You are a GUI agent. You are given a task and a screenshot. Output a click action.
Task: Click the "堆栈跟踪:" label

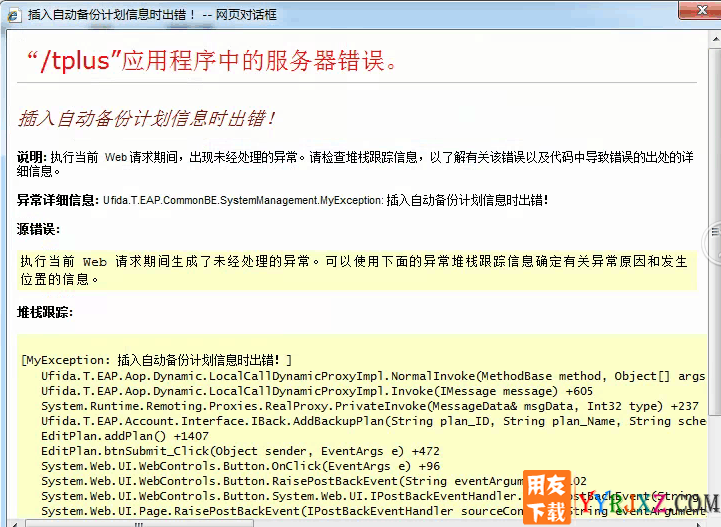point(45,312)
